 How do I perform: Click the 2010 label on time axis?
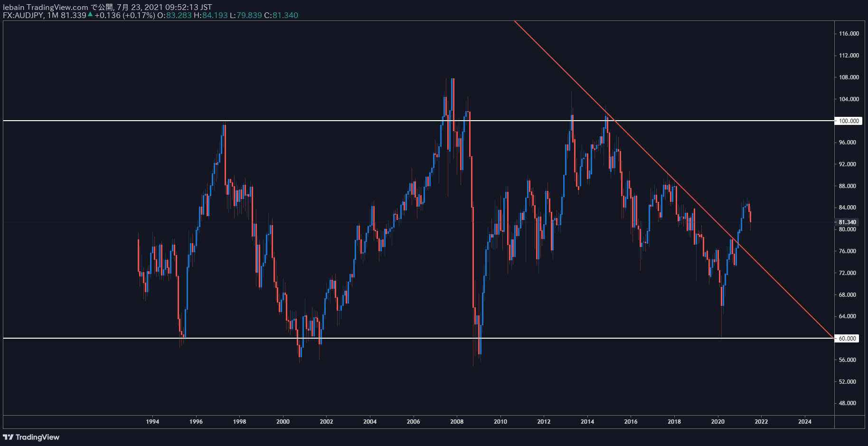[500, 422]
